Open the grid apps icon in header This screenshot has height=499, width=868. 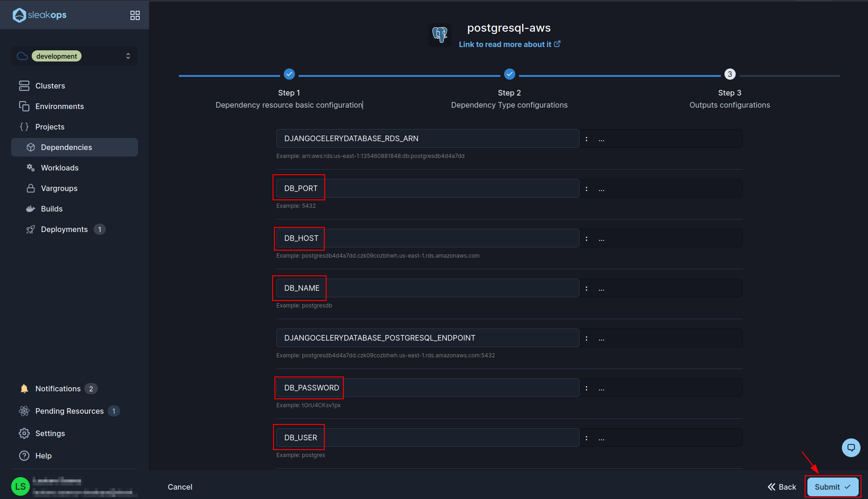(x=135, y=15)
